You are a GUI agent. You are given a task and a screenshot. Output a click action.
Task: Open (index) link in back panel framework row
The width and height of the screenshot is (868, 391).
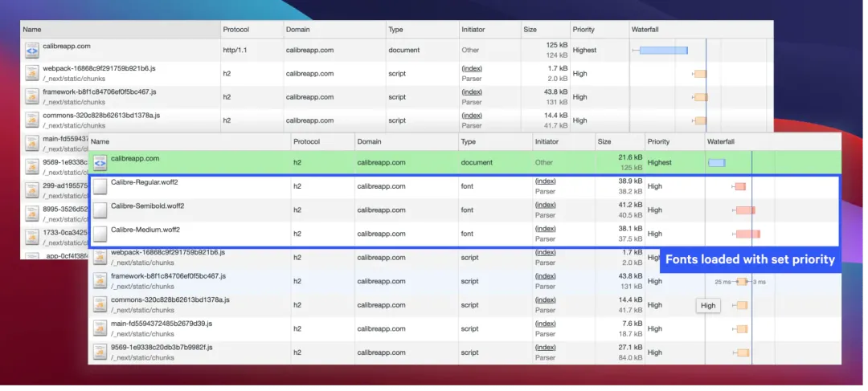point(472,92)
